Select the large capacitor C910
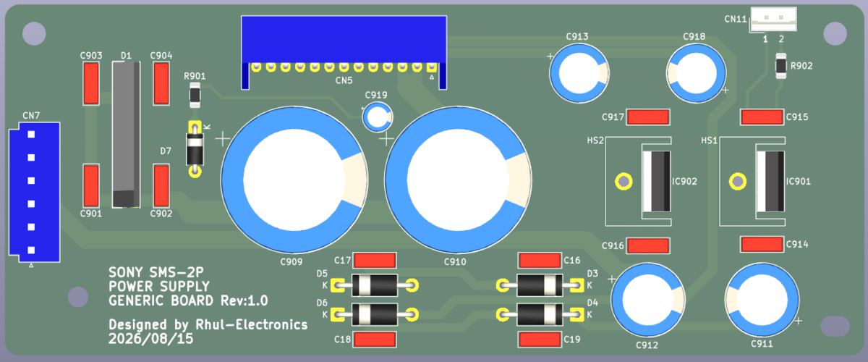 click(458, 179)
